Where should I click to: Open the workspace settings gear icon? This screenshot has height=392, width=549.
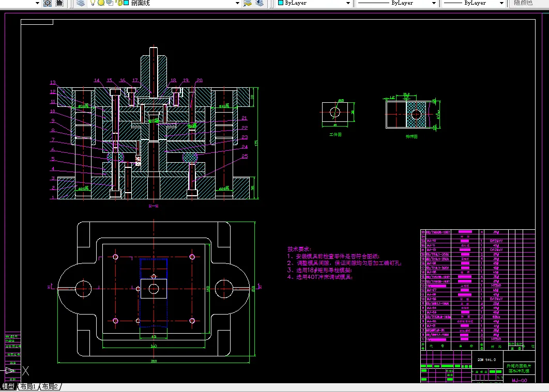pyautogui.click(x=47, y=3)
